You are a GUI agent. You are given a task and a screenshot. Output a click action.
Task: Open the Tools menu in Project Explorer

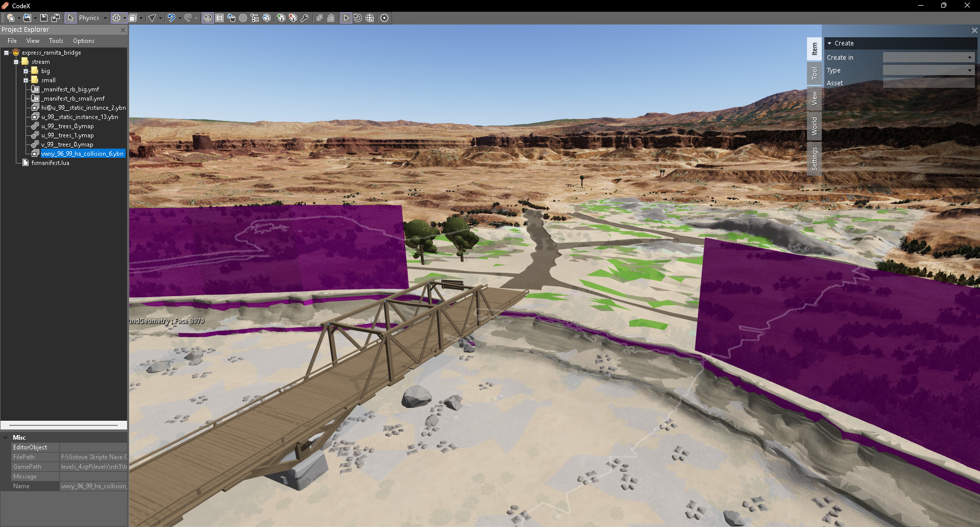56,41
